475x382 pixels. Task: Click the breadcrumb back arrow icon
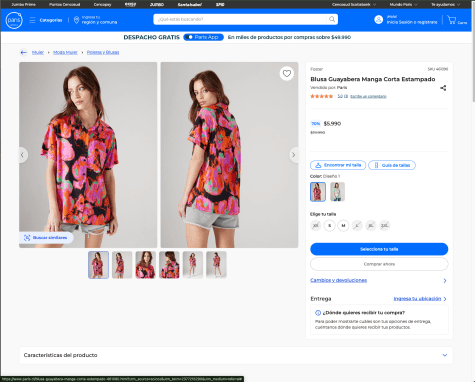coord(23,52)
